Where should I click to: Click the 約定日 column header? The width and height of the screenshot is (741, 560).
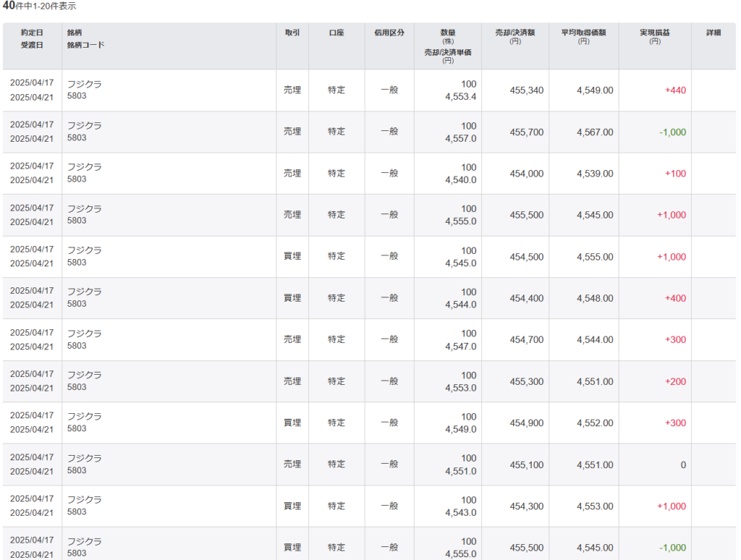tap(32, 33)
